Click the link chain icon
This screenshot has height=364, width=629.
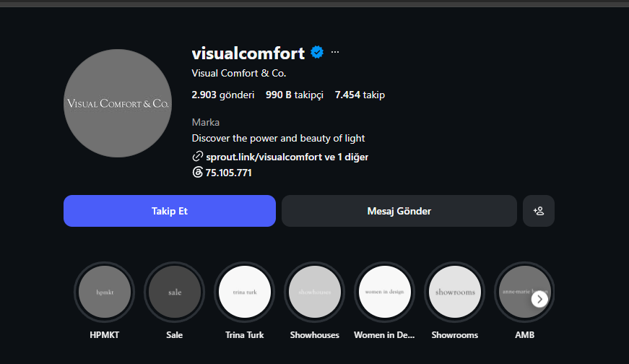197,156
